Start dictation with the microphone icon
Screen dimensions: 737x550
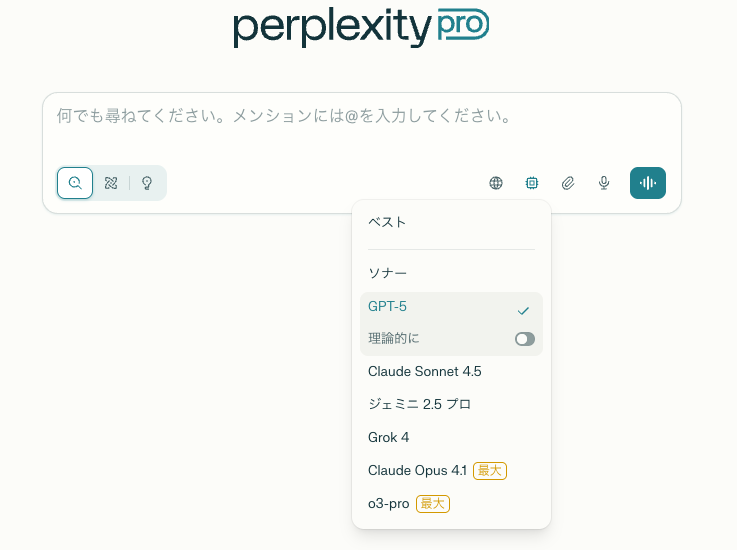pos(604,183)
